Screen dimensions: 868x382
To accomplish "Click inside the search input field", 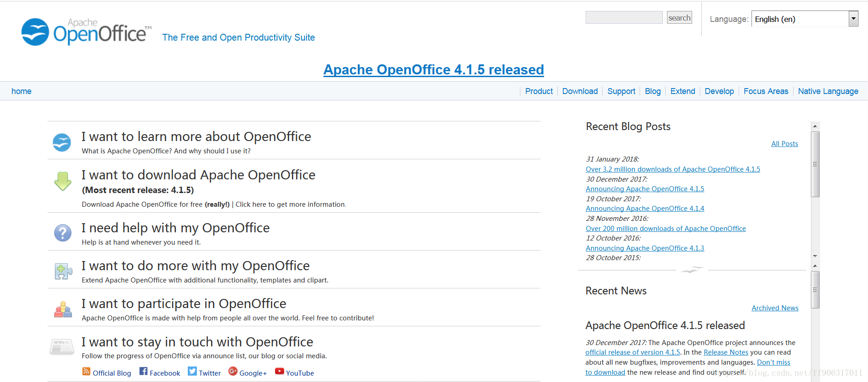I will (624, 17).
